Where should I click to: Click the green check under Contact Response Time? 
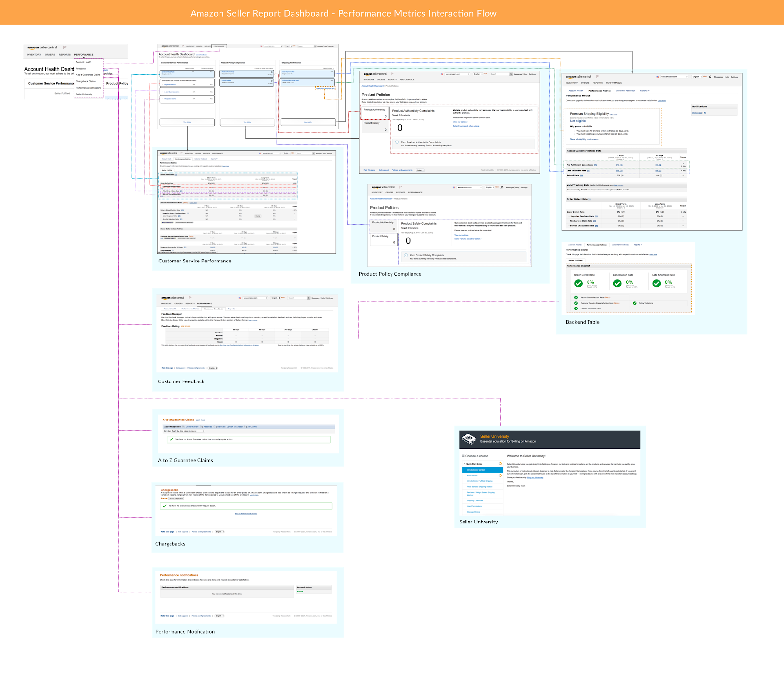point(576,309)
